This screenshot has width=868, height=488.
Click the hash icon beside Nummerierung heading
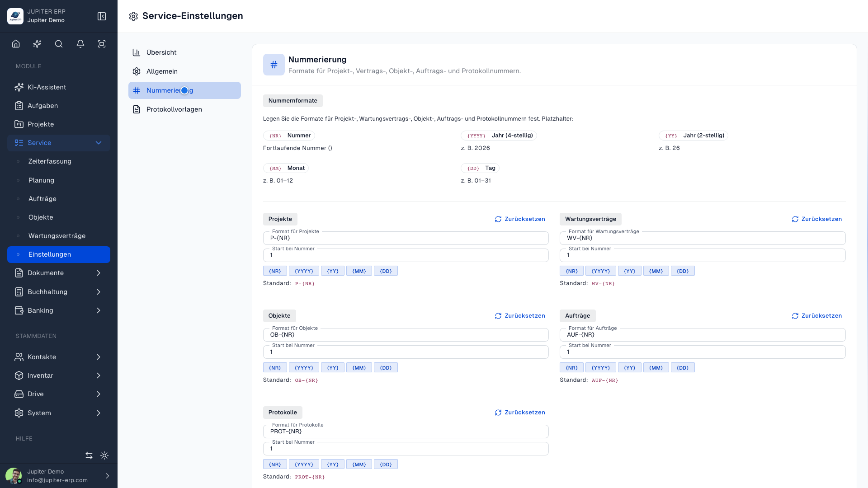coord(274,65)
